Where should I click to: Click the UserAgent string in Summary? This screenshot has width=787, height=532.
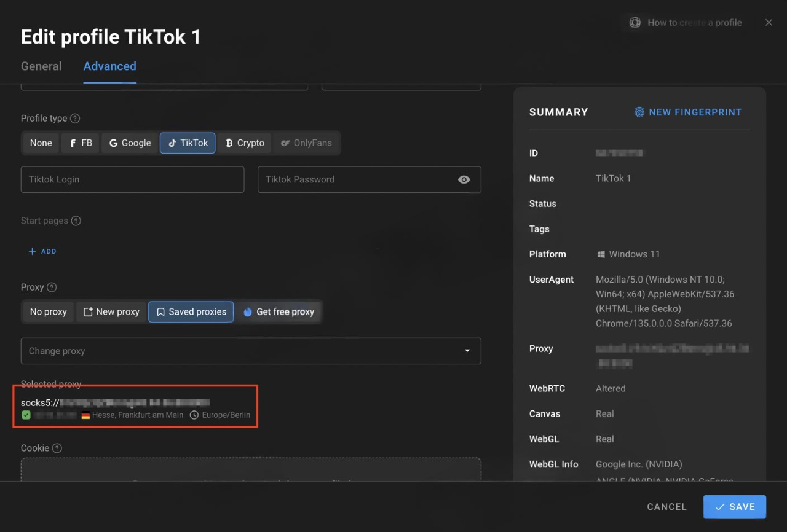pyautogui.click(x=665, y=301)
